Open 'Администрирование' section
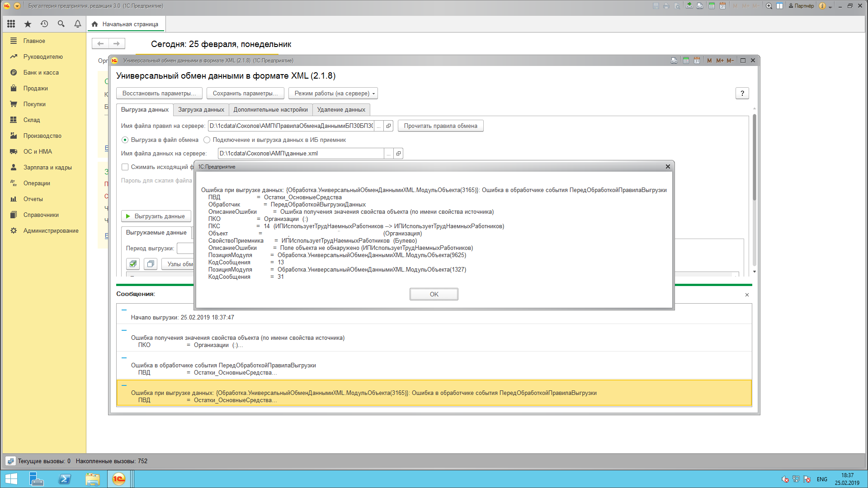This screenshot has height=488, width=868. click(51, 231)
